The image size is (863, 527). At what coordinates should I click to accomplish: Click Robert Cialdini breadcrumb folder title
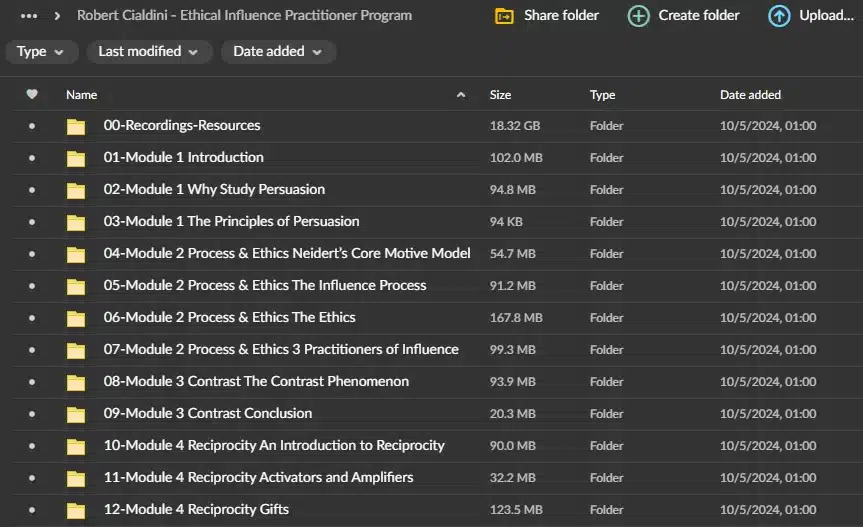point(244,15)
